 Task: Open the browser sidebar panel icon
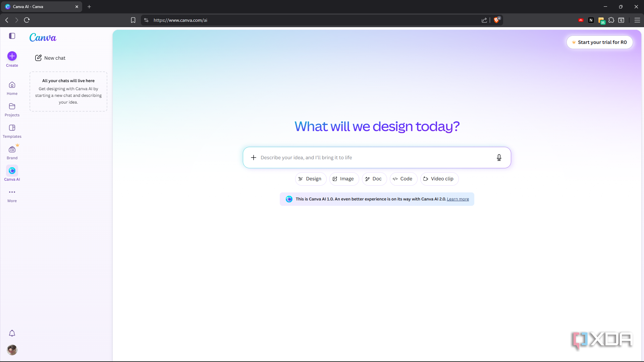tap(621, 20)
